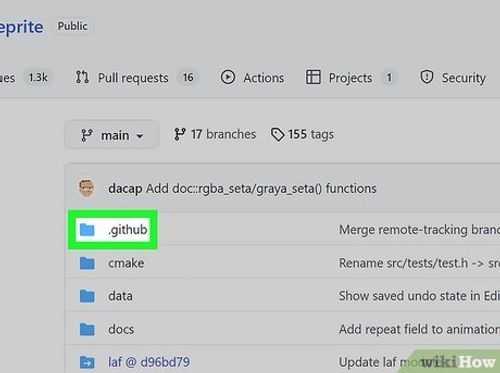
Task: Click the docs folder icon
Action: pyautogui.click(x=87, y=329)
